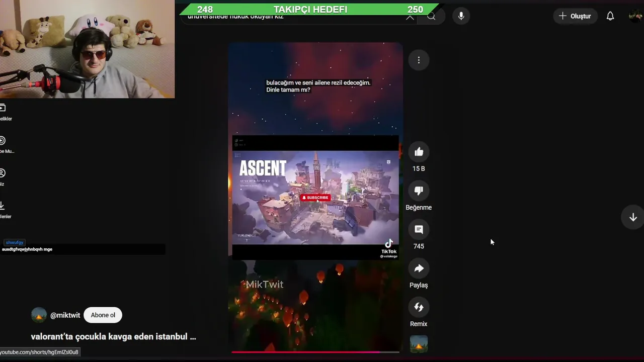Start voice search with microphone
Viewport: 644px width, 362px height.
coord(461,16)
